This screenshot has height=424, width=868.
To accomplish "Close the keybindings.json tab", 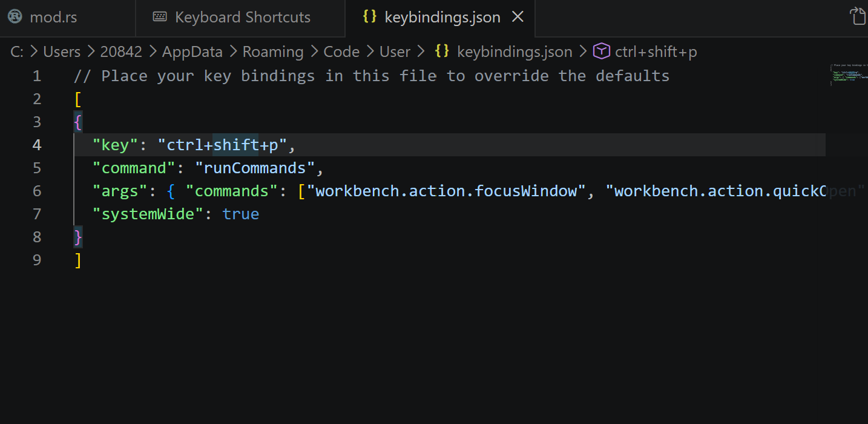I will click(x=518, y=17).
